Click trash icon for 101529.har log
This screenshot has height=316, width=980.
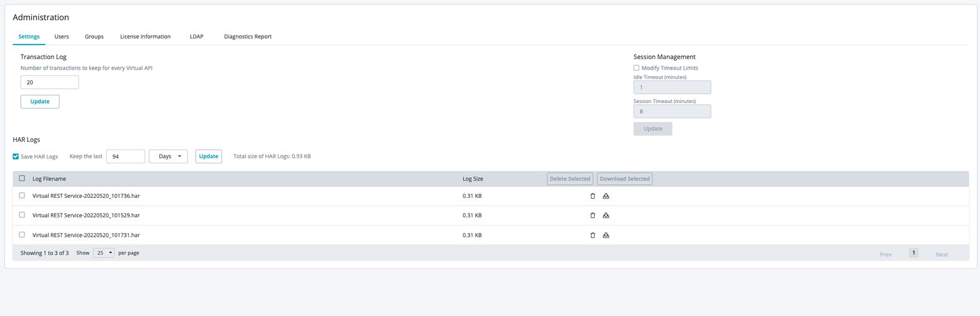coord(592,215)
